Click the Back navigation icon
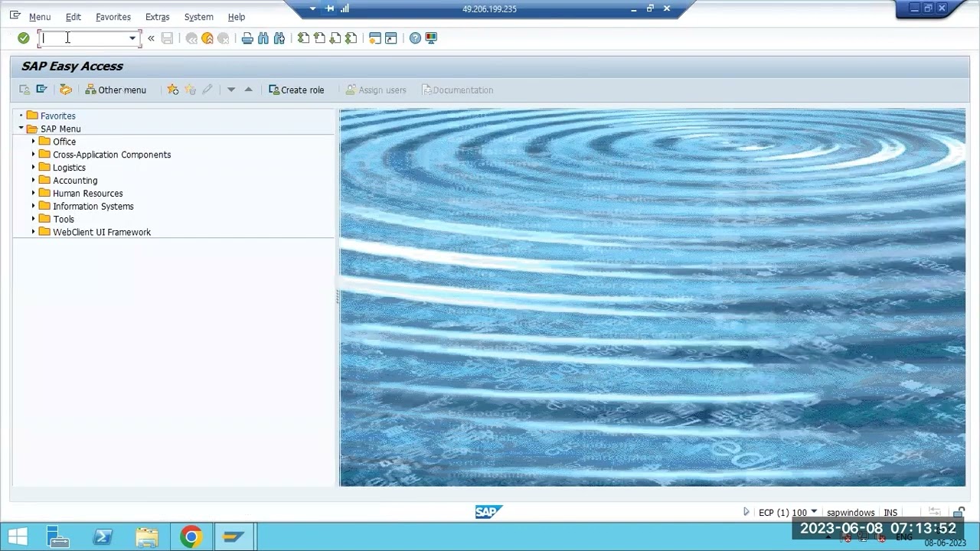980x551 pixels. [x=191, y=38]
